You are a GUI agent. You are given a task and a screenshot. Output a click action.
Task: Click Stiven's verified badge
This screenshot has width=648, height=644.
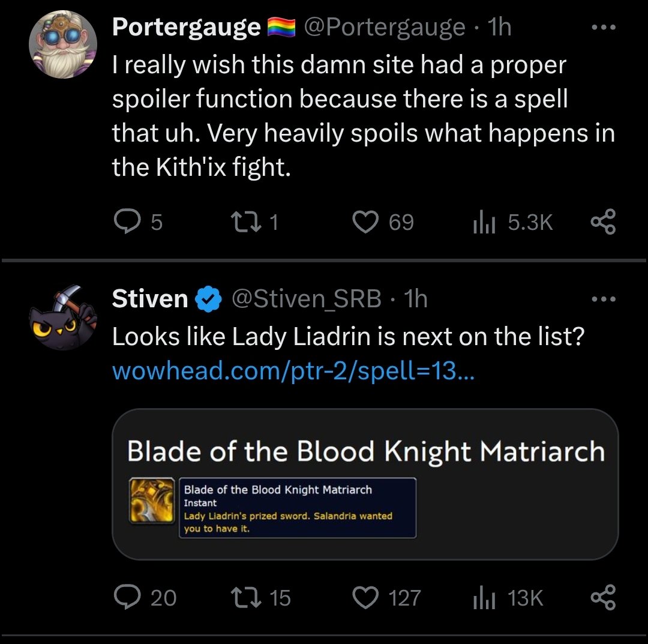tap(209, 298)
